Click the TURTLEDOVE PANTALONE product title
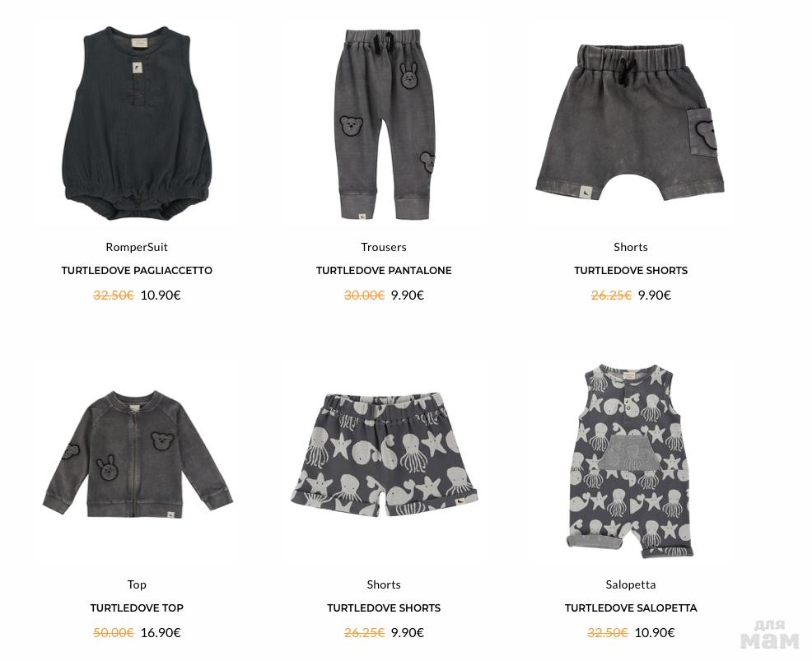812x661 pixels. point(384,271)
